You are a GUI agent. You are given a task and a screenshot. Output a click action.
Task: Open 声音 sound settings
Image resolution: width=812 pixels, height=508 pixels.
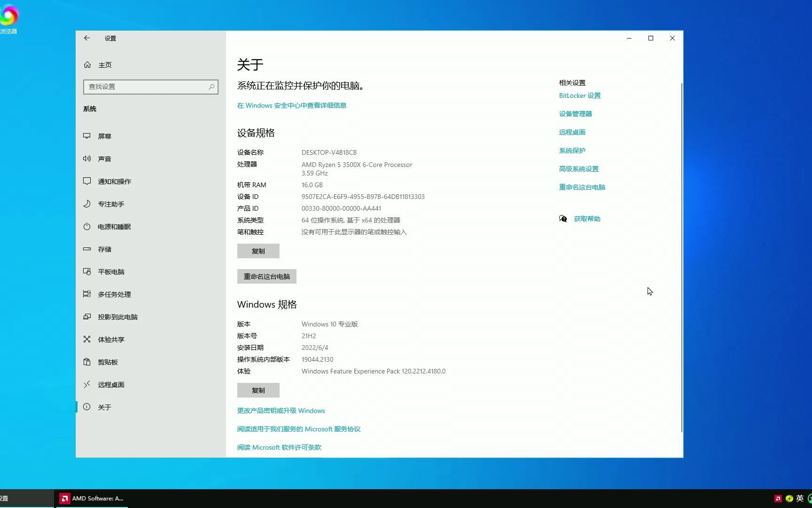[150, 159]
